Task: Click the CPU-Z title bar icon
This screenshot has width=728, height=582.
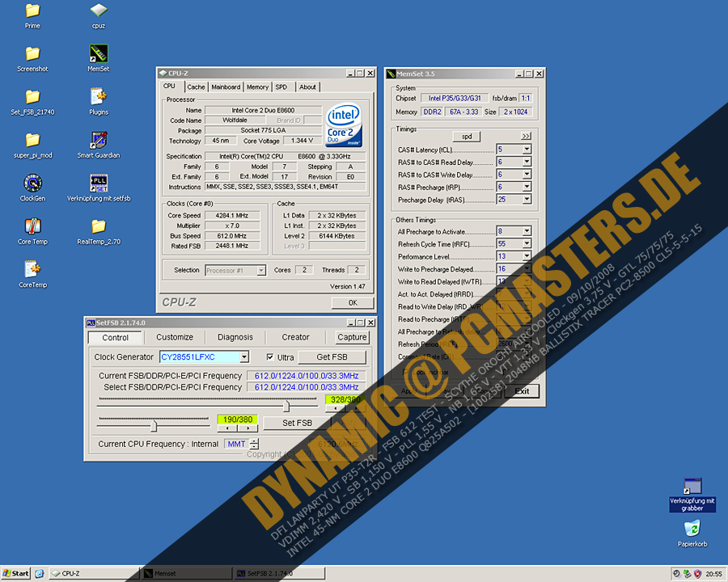Action: pos(163,74)
